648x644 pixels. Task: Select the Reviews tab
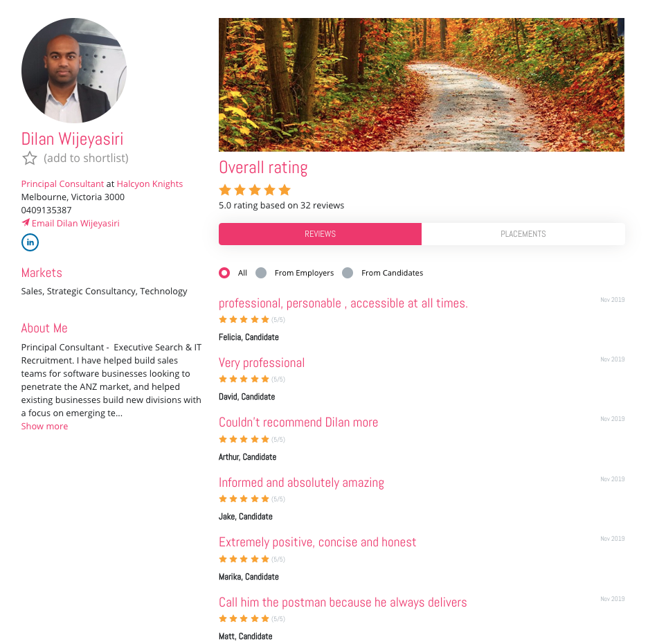[320, 234]
